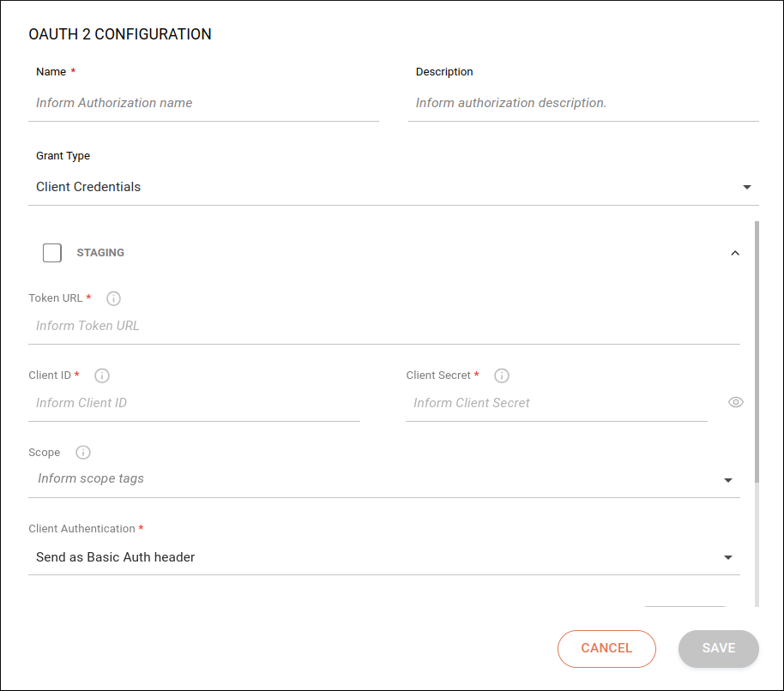This screenshot has width=784, height=691.
Task: Reveal the Client Secret with the eye icon
Action: 735,402
